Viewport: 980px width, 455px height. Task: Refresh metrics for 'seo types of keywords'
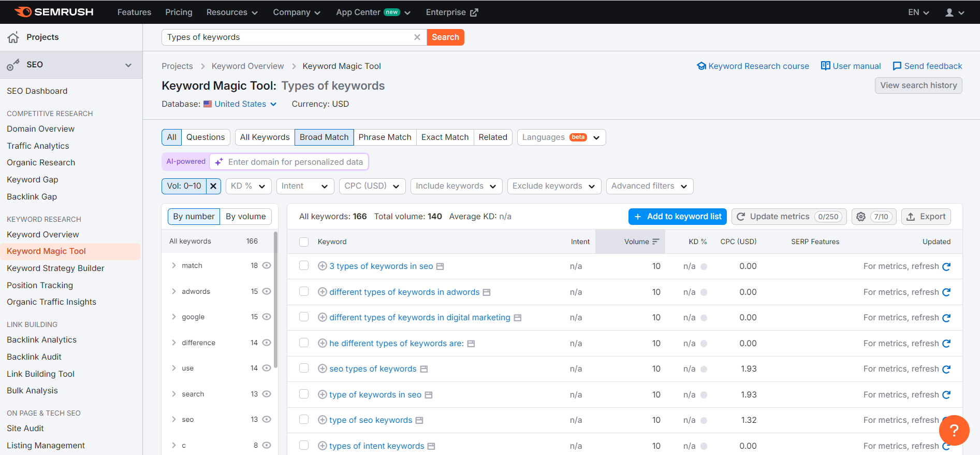coord(946,369)
